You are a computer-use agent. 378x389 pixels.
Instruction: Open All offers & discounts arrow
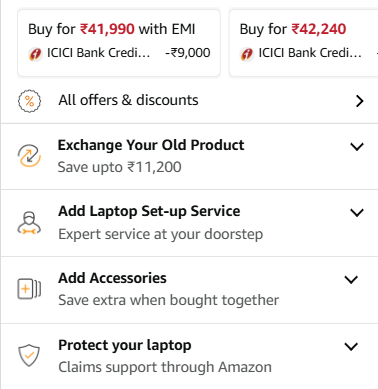pyautogui.click(x=359, y=101)
